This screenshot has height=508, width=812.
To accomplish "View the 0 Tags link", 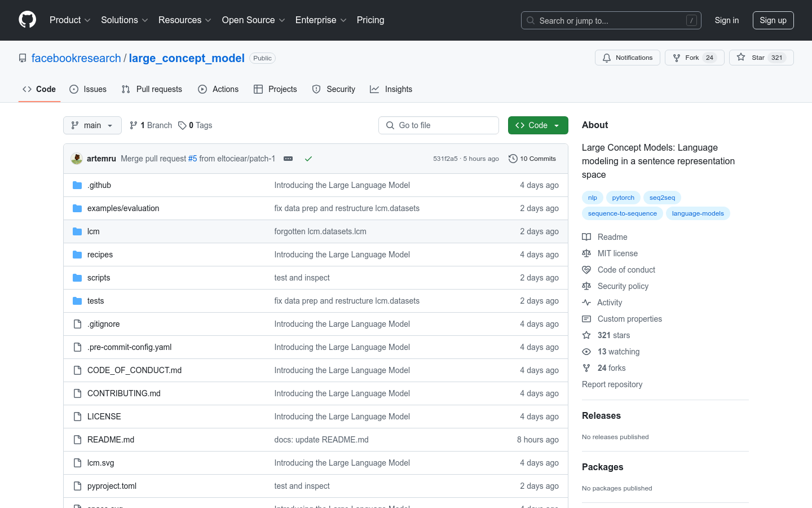I will coord(195,125).
